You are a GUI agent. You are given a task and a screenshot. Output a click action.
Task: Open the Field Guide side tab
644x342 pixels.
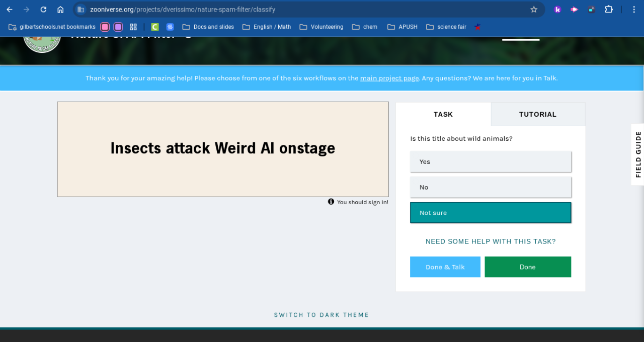(x=638, y=154)
